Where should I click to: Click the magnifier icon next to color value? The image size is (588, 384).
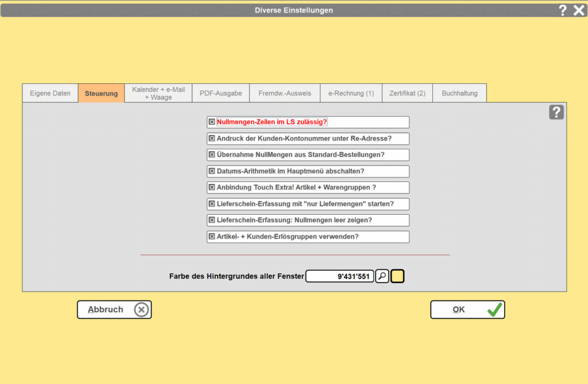click(x=382, y=277)
